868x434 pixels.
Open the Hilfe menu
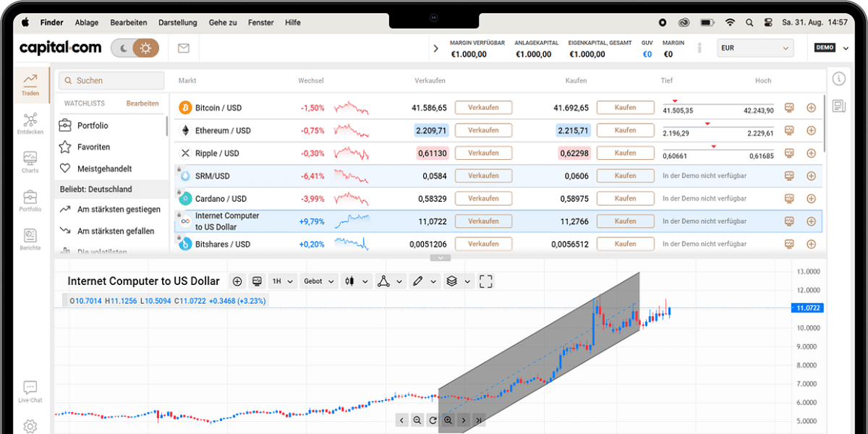tap(293, 22)
